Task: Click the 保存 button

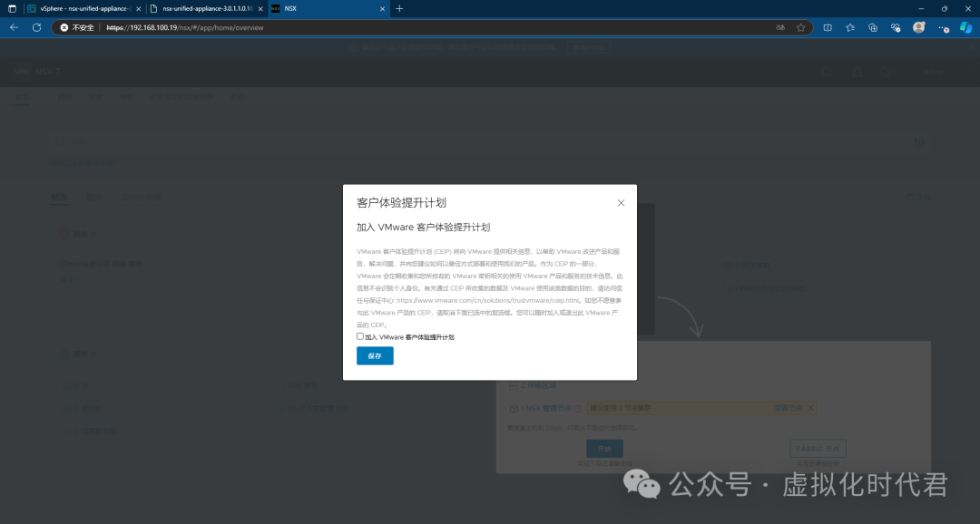Action: point(375,355)
